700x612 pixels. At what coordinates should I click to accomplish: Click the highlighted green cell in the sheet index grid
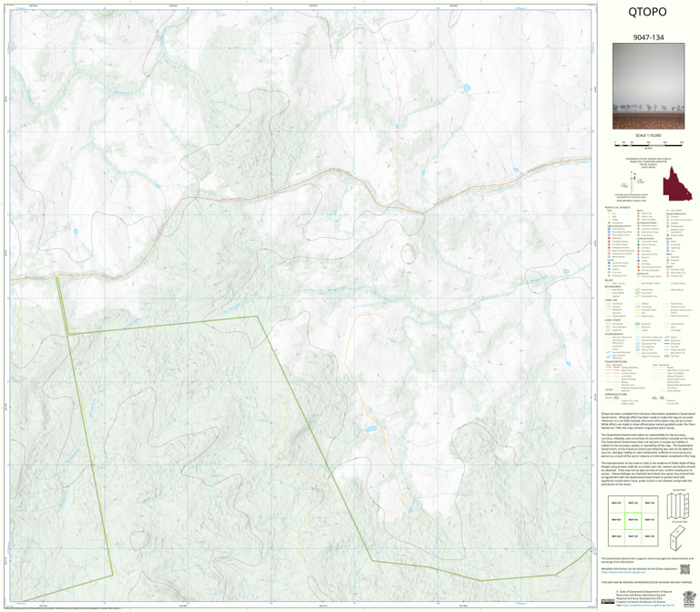pos(633,521)
